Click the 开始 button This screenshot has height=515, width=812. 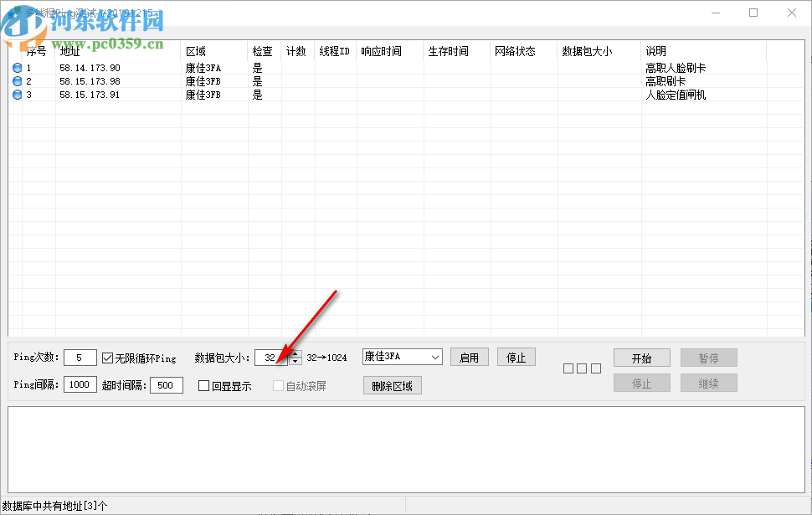pos(641,357)
